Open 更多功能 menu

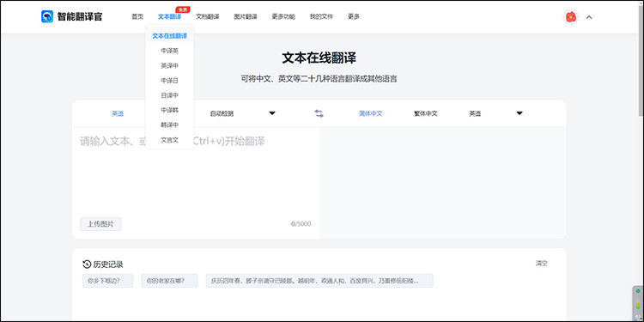click(283, 17)
